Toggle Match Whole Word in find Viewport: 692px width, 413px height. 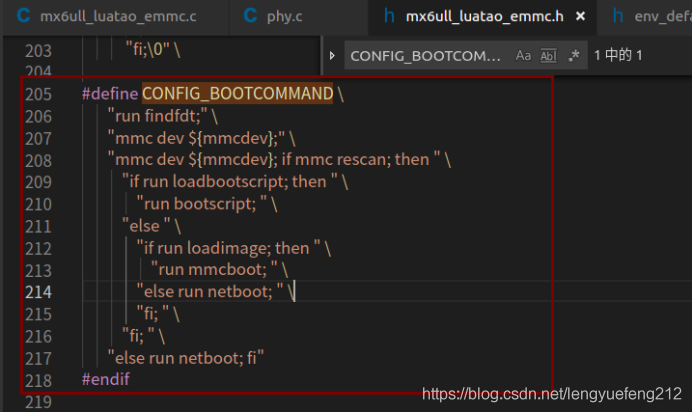(x=549, y=56)
